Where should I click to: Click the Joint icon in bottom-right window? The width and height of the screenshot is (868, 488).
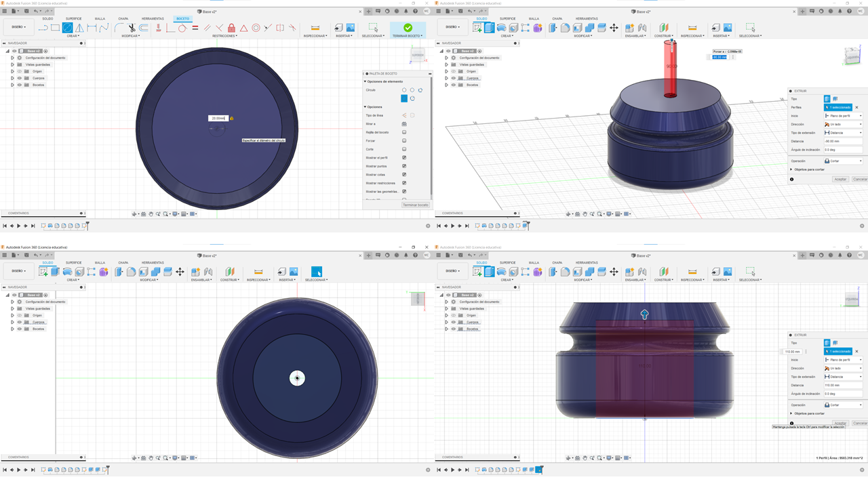(x=642, y=272)
